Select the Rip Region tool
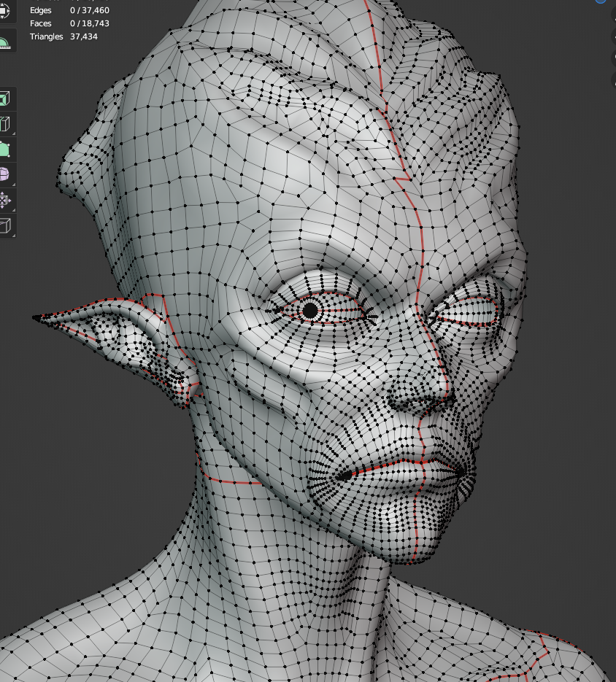616x682 pixels. click(x=4, y=225)
